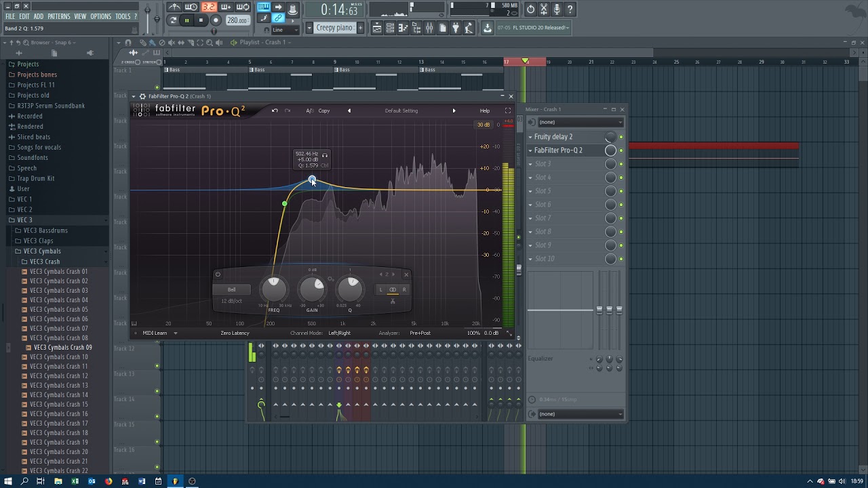Open Fruity delay 2 slot menu arrow
The width and height of the screenshot is (868, 488).
pos(530,137)
